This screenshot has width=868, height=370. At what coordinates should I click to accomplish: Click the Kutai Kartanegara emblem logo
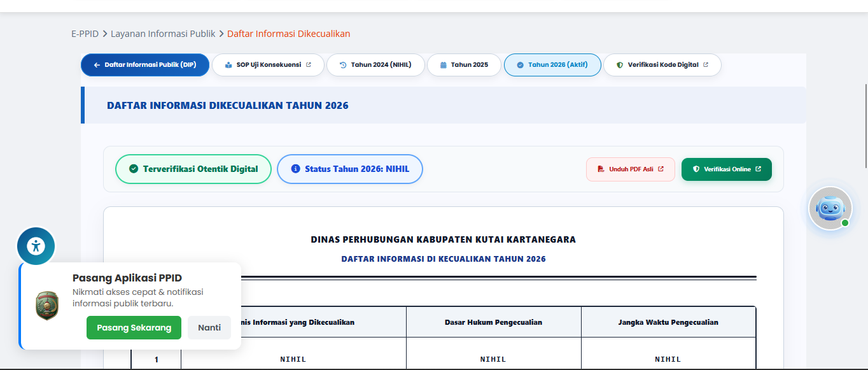(47, 306)
